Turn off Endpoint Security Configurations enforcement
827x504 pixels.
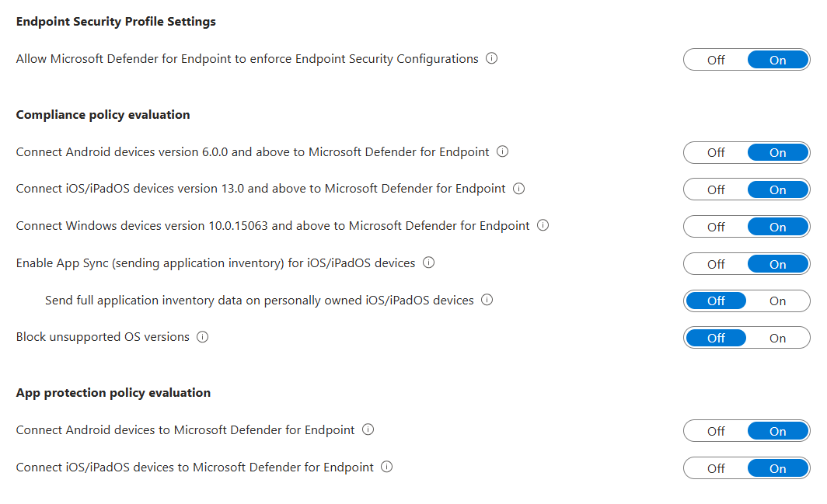(716, 60)
